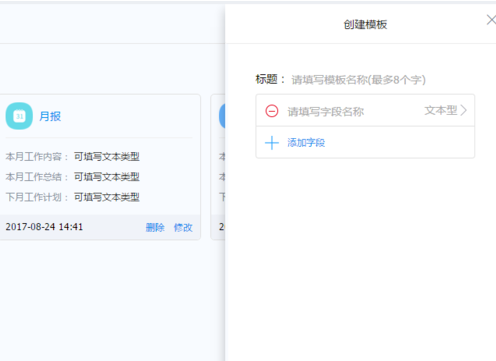Select the 本月工作总结 row label

click(x=37, y=177)
